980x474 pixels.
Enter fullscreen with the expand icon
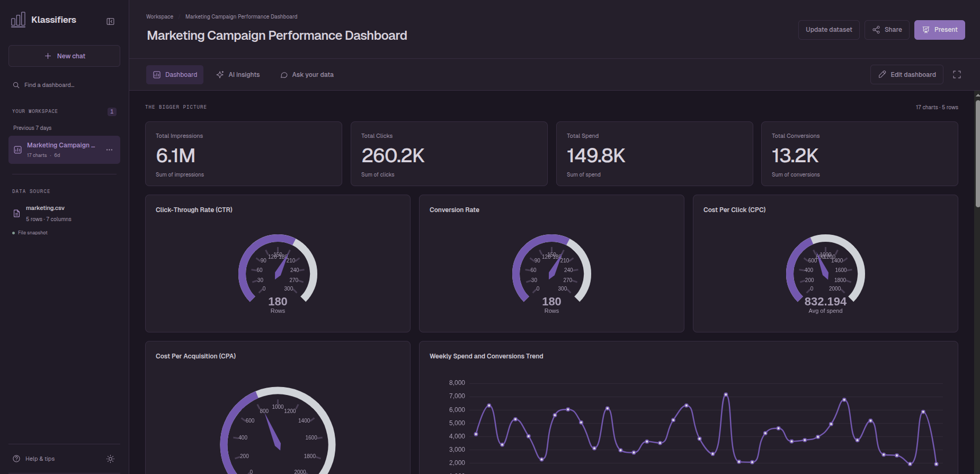(957, 75)
